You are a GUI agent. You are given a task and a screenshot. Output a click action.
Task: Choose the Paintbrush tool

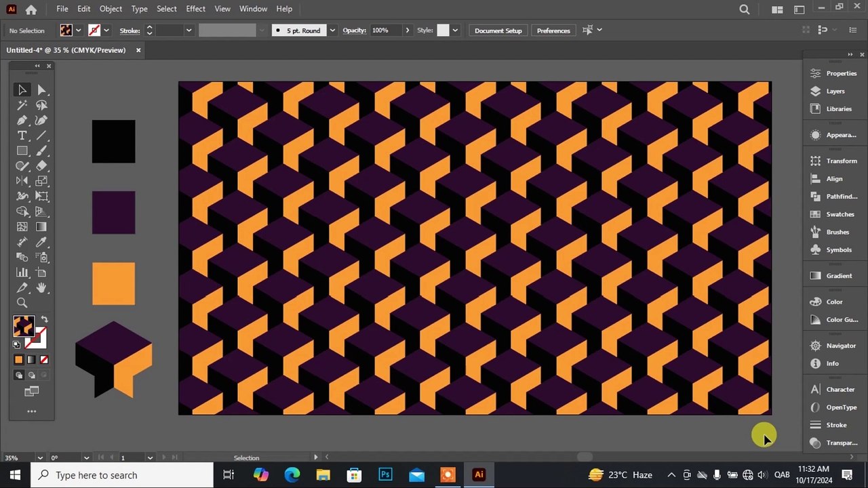(41, 150)
